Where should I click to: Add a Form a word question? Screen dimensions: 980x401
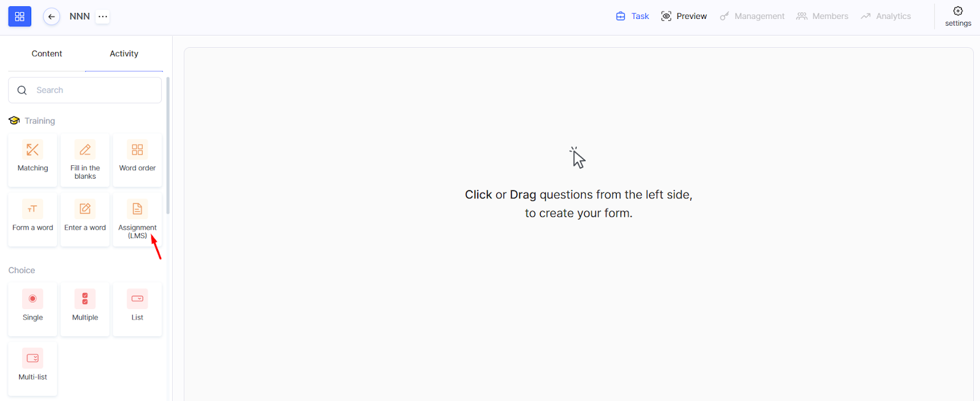(x=32, y=217)
